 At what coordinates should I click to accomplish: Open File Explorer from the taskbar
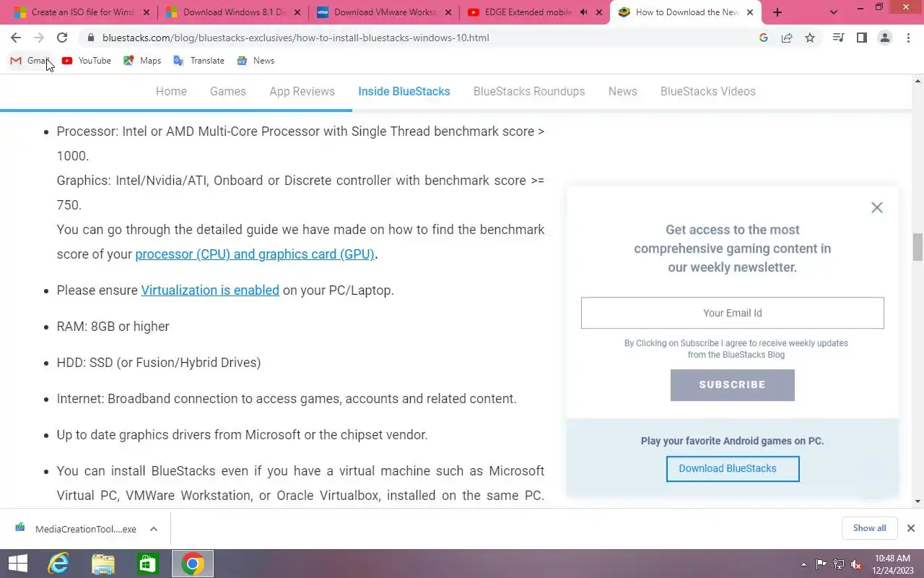[x=103, y=564]
